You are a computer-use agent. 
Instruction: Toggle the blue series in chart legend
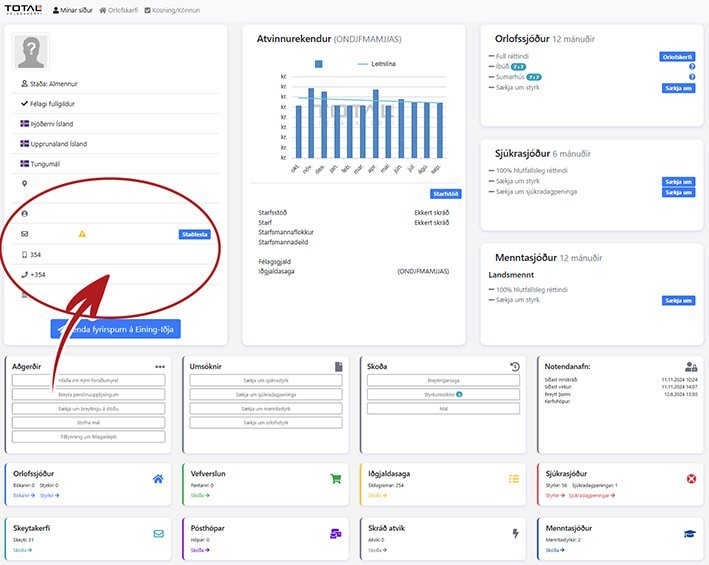[x=318, y=63]
